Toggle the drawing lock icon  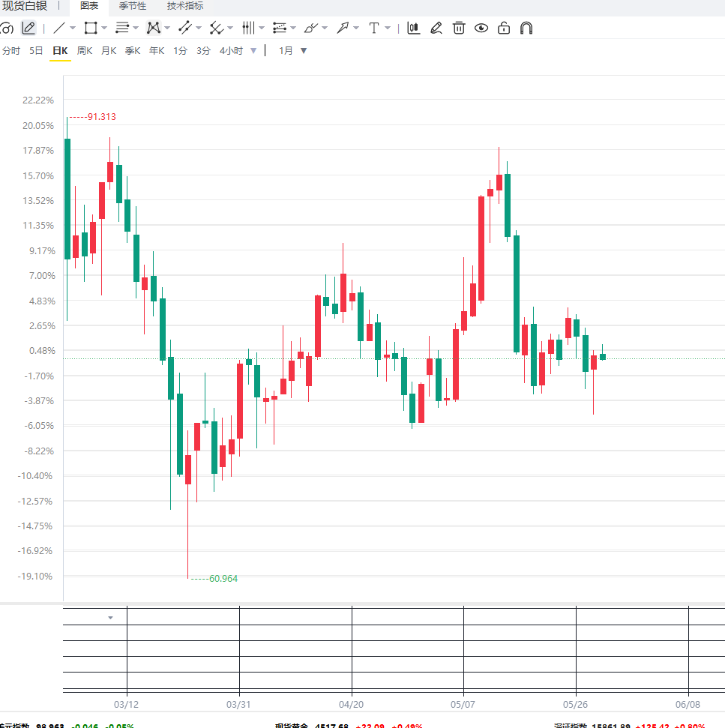(x=504, y=28)
